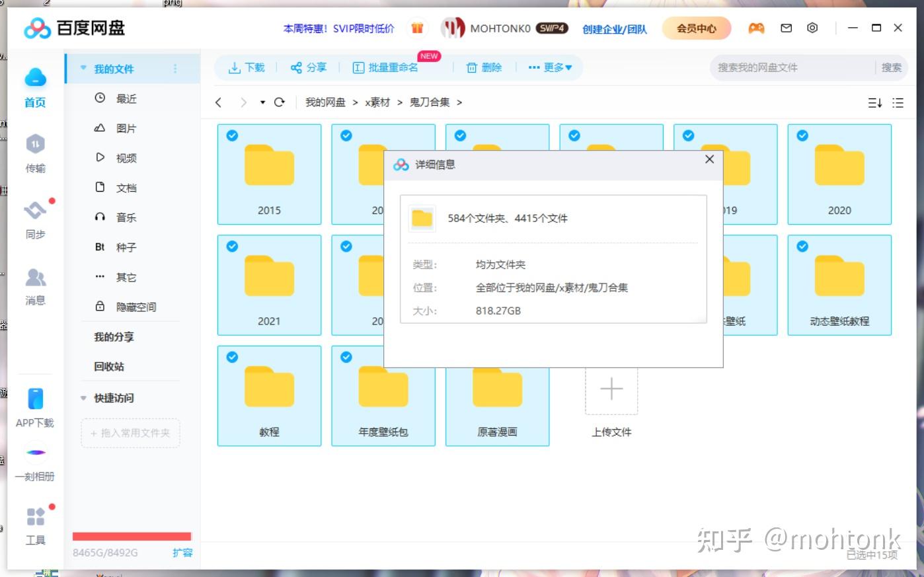
Task: Click the games icon in the title bar
Action: [756, 28]
